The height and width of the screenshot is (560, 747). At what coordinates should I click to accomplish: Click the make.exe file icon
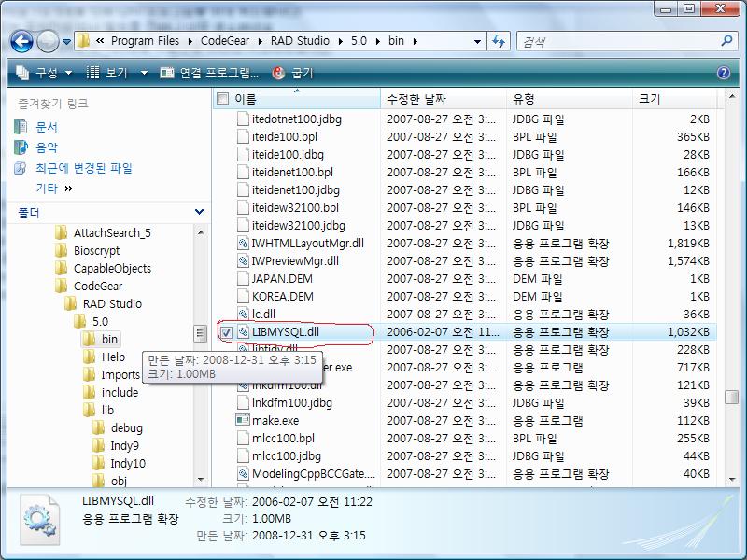(244, 421)
